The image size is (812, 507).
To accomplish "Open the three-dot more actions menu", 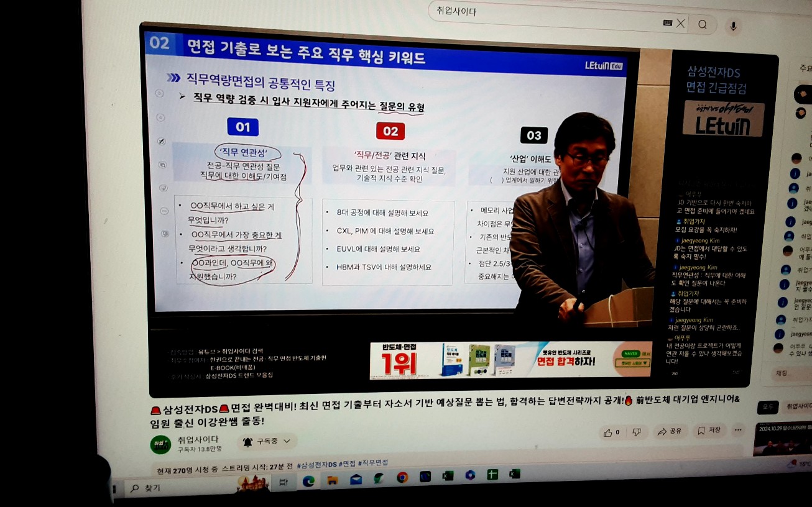I will tap(738, 430).
